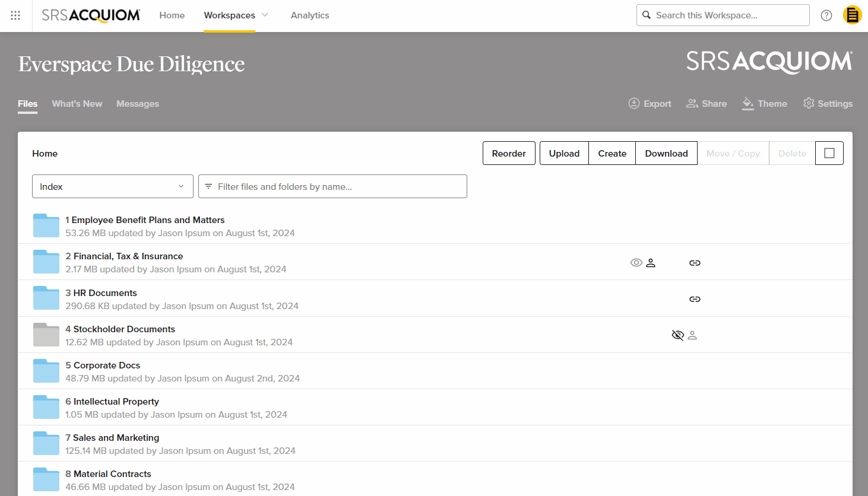The width and height of the screenshot is (868, 496).
Task: Open 2 Financial, Tax & Insurance
Action: (x=124, y=256)
